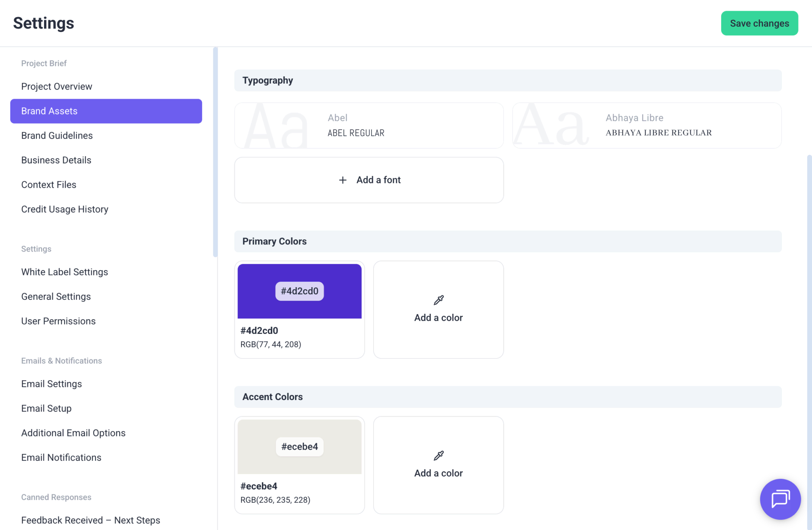Screen dimensions: 812x530
Task: Navigate to White Label Settings
Action: pos(65,272)
